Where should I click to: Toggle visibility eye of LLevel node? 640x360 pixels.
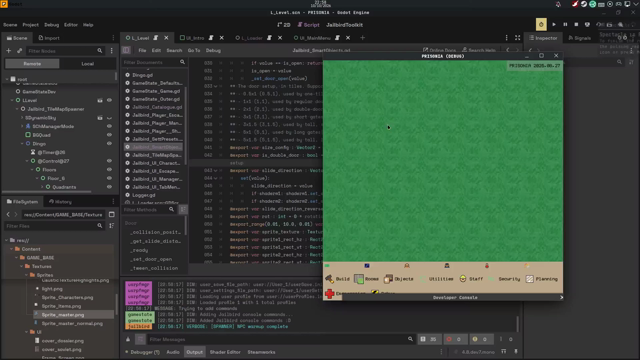click(109, 100)
